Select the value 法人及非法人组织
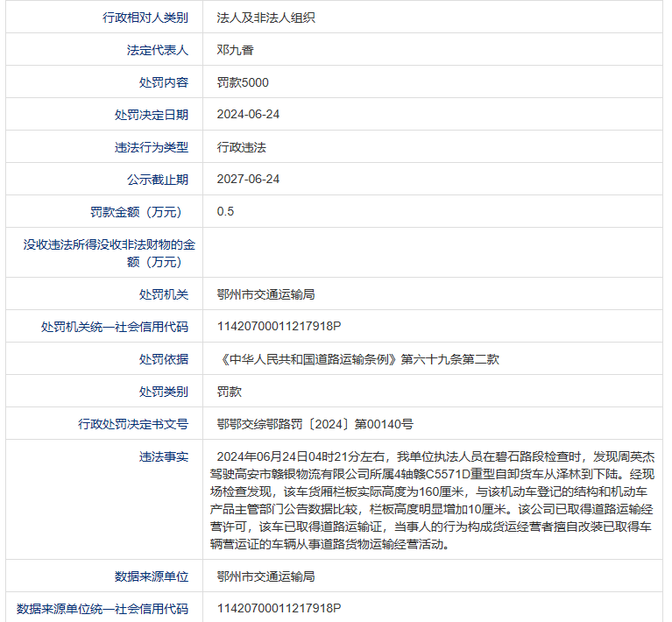The height and width of the screenshot is (622, 672). [265, 18]
